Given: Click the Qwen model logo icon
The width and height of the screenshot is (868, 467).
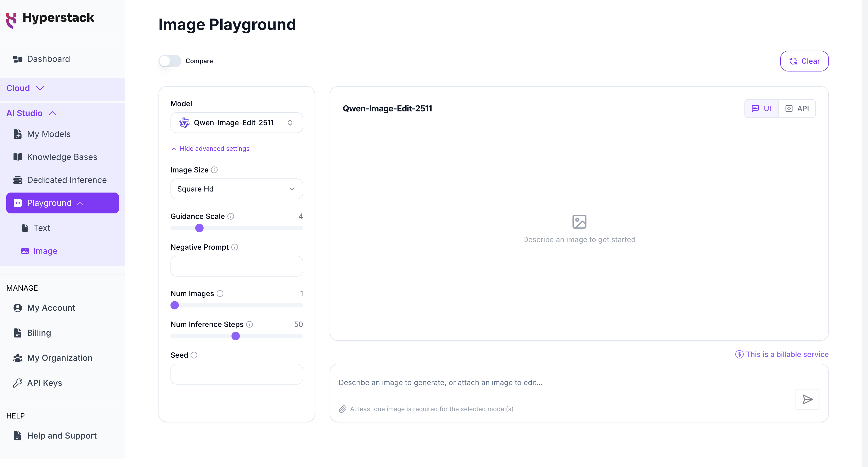Looking at the screenshot, I should (184, 123).
